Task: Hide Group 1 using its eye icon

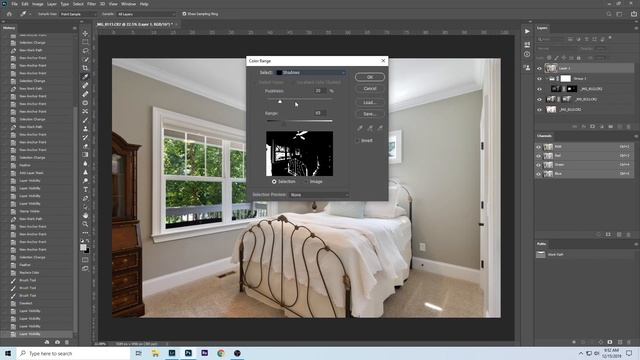Action: (539, 79)
